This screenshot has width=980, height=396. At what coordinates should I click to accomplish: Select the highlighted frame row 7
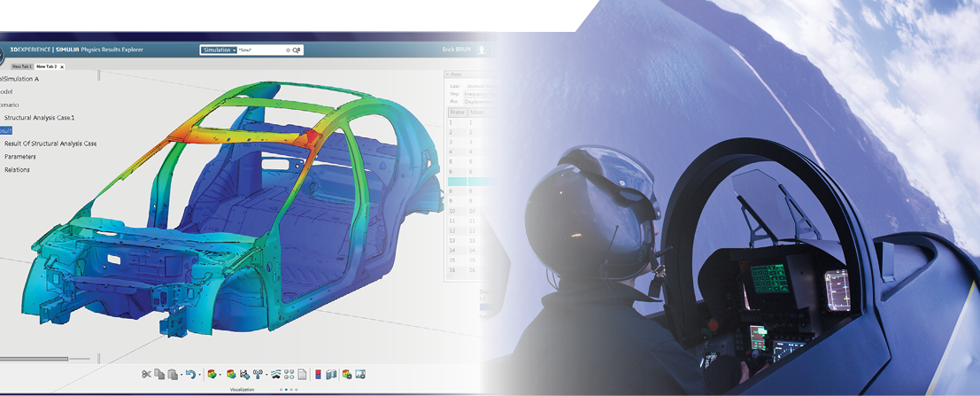tap(471, 182)
